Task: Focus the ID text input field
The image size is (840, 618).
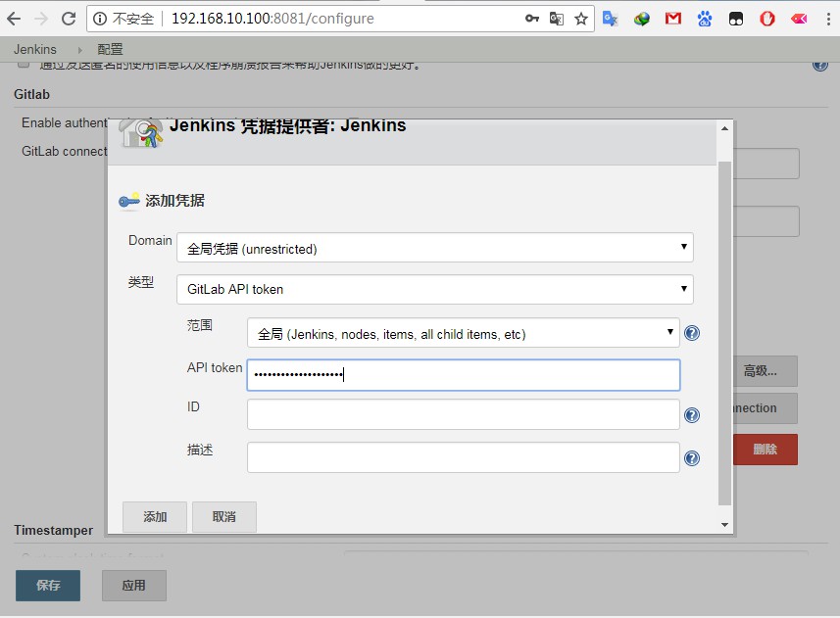Action: (x=463, y=414)
